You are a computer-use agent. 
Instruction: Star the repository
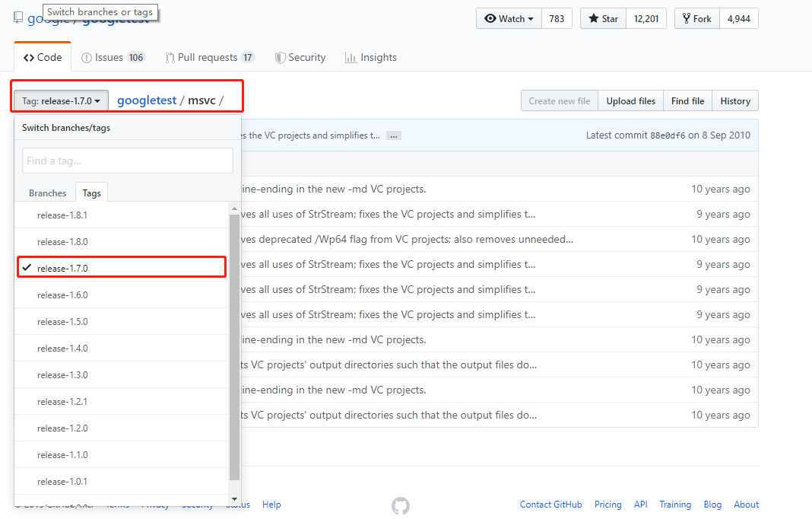point(604,19)
